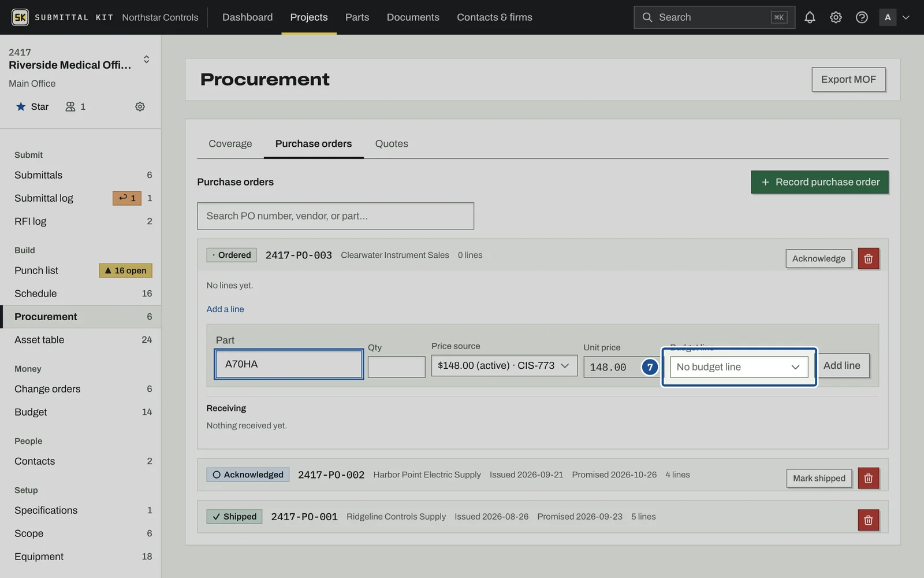Click Ridgeline Controls Supply vendor text
The width and height of the screenshot is (924, 578).
[396, 517]
